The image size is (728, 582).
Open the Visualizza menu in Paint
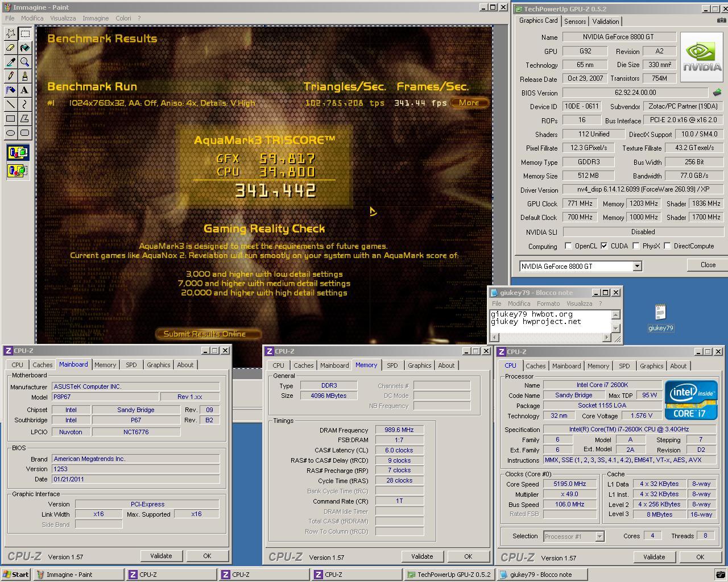[63, 18]
